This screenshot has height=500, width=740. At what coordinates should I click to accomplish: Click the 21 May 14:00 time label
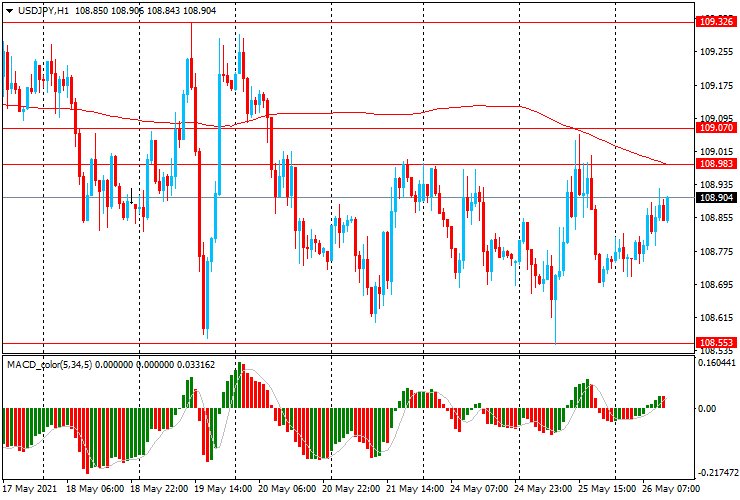[x=413, y=490]
